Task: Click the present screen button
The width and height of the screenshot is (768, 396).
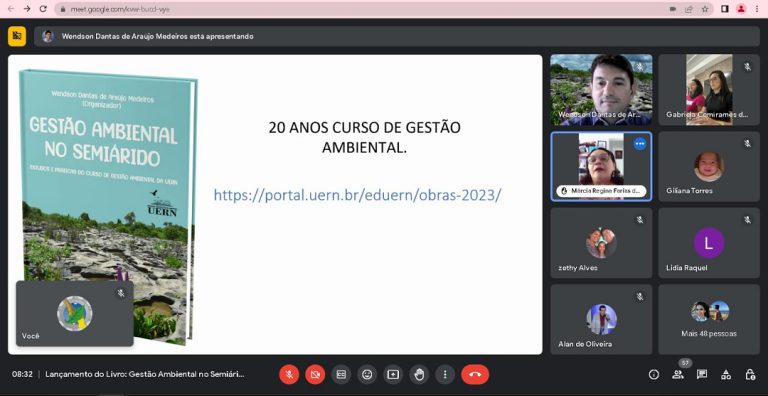Action: pyautogui.click(x=393, y=374)
